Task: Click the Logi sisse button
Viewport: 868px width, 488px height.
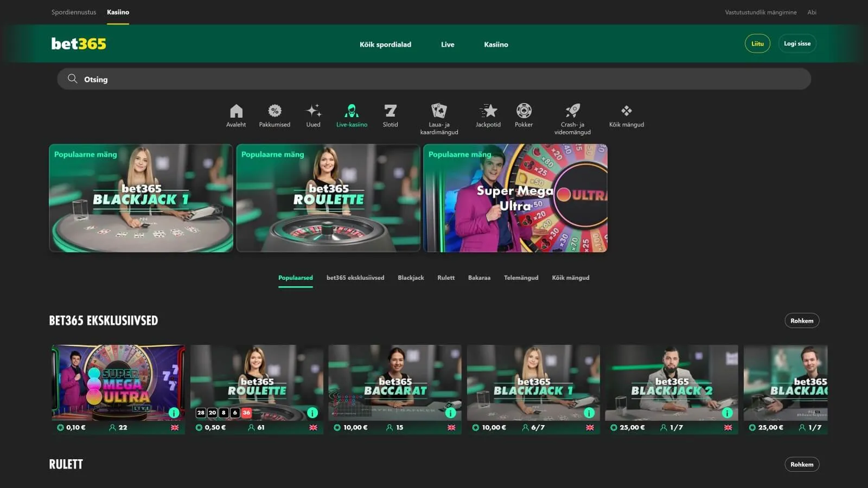Action: [x=797, y=43]
